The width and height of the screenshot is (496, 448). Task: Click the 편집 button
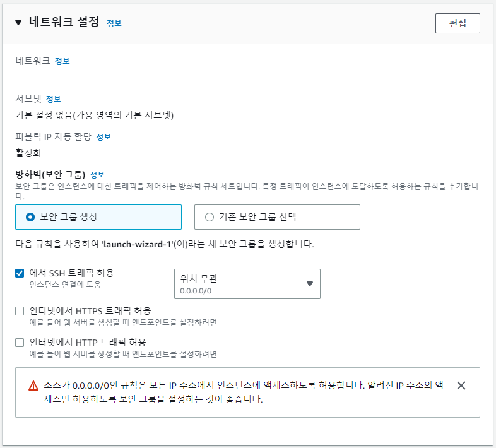pos(458,23)
